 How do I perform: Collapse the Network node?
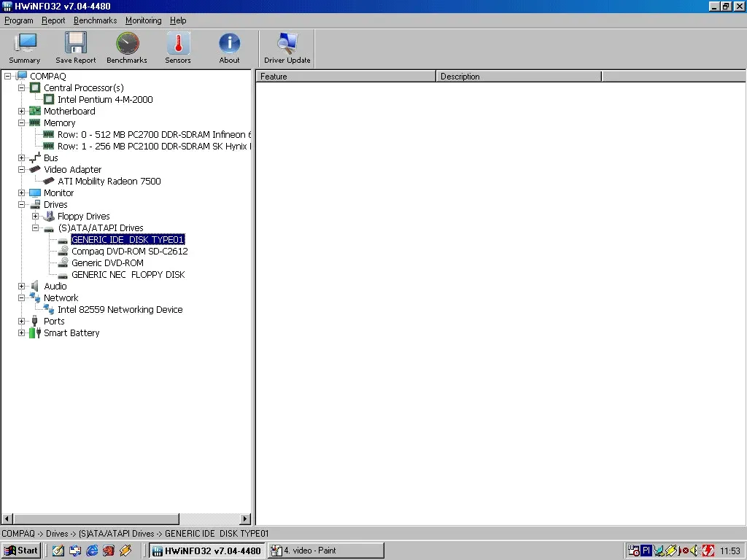click(x=21, y=297)
